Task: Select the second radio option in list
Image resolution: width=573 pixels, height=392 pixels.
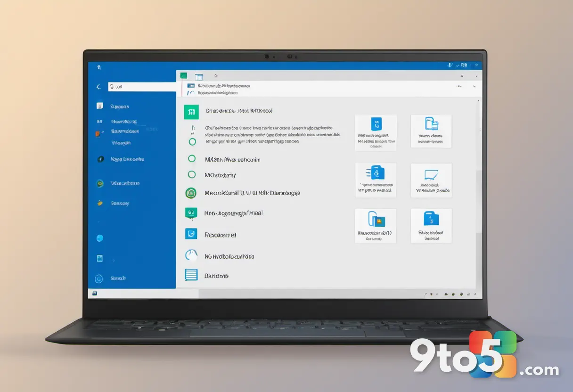Action: (192, 159)
